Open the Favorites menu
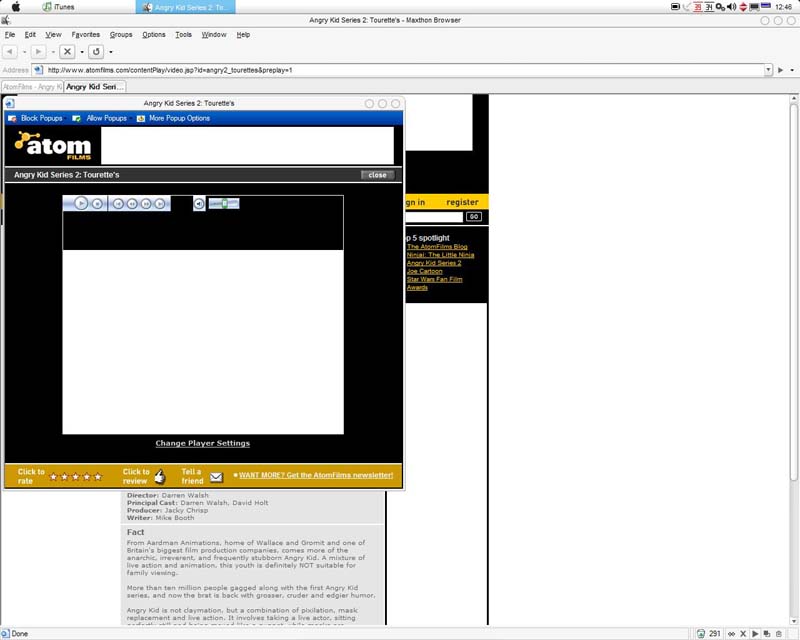800x640 pixels. coord(86,35)
